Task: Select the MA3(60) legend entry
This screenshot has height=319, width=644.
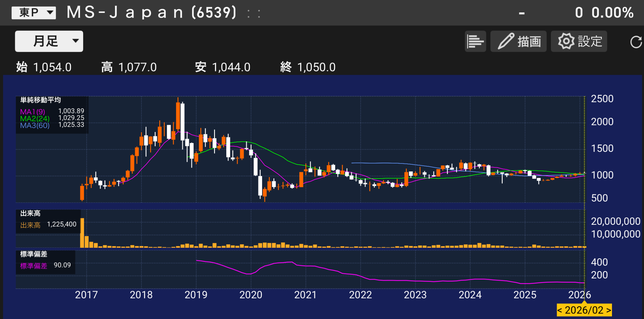Action: [x=35, y=126]
